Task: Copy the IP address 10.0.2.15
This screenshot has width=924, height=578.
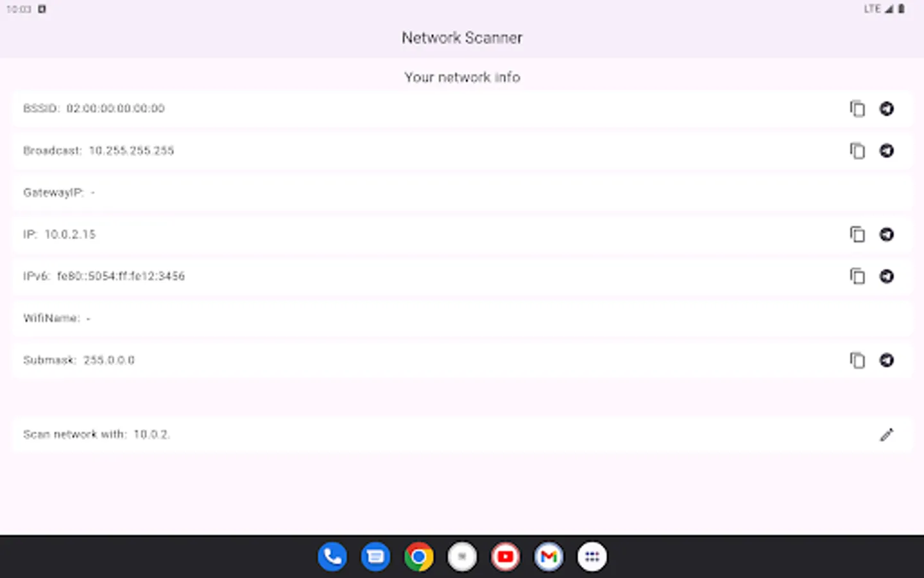Action: pyautogui.click(x=857, y=234)
